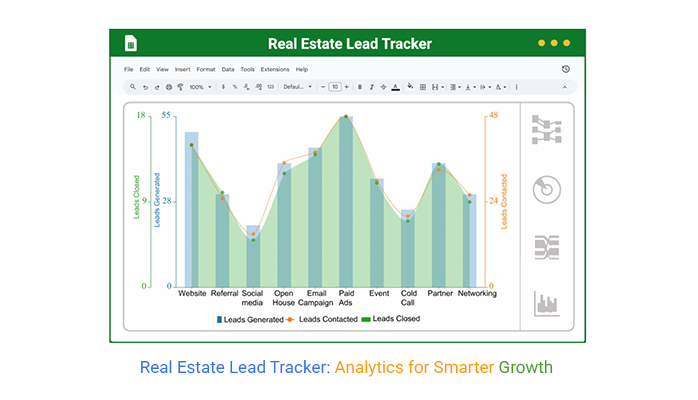Image resolution: width=698 pixels, height=400 pixels.
Task: Toggle bold formatting
Action: point(359,87)
